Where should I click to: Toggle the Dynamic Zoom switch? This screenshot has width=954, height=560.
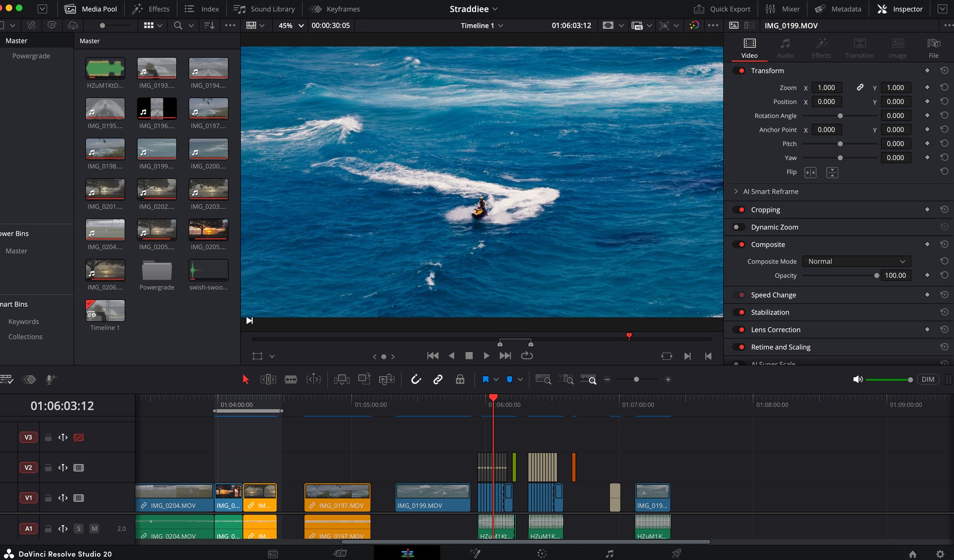[738, 227]
